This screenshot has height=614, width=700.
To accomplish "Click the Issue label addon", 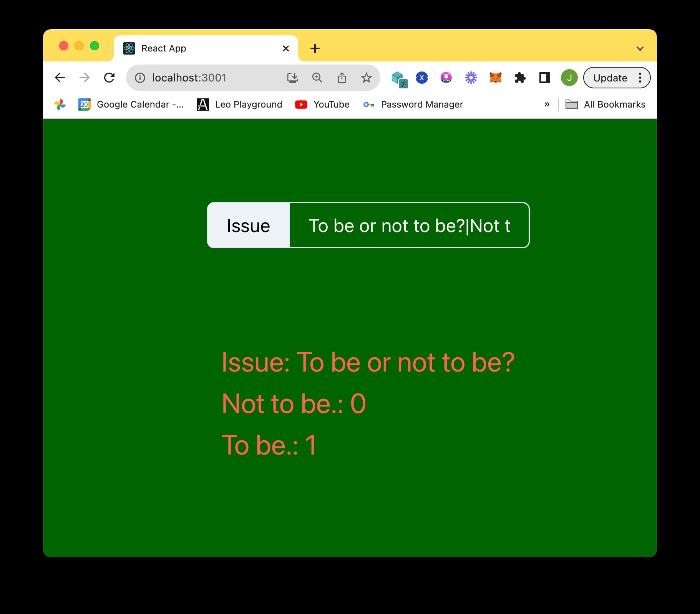I will (249, 226).
